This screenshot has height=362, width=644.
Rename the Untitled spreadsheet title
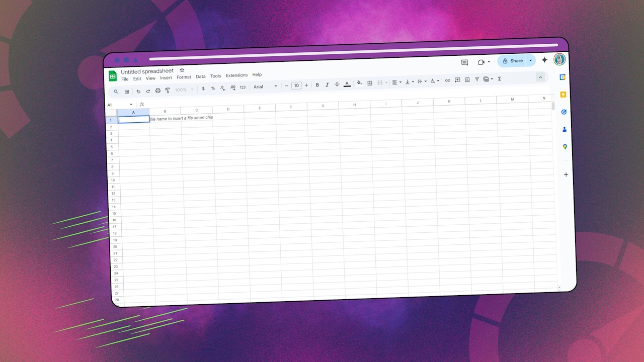pos(147,71)
